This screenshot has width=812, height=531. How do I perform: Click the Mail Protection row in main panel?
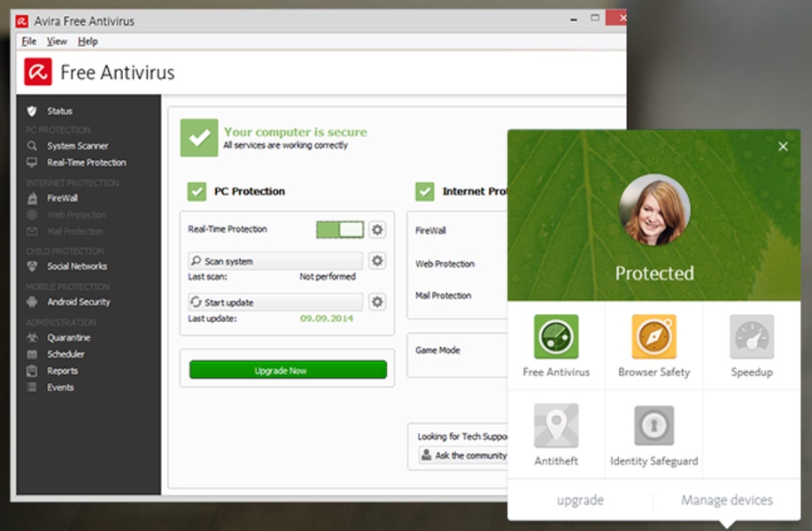[x=443, y=296]
